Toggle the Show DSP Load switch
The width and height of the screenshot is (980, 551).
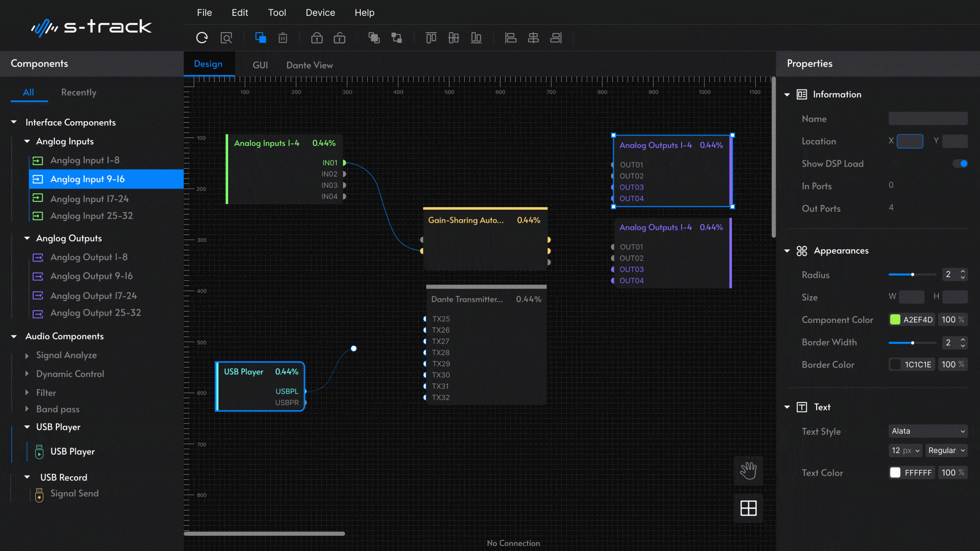[x=960, y=164]
